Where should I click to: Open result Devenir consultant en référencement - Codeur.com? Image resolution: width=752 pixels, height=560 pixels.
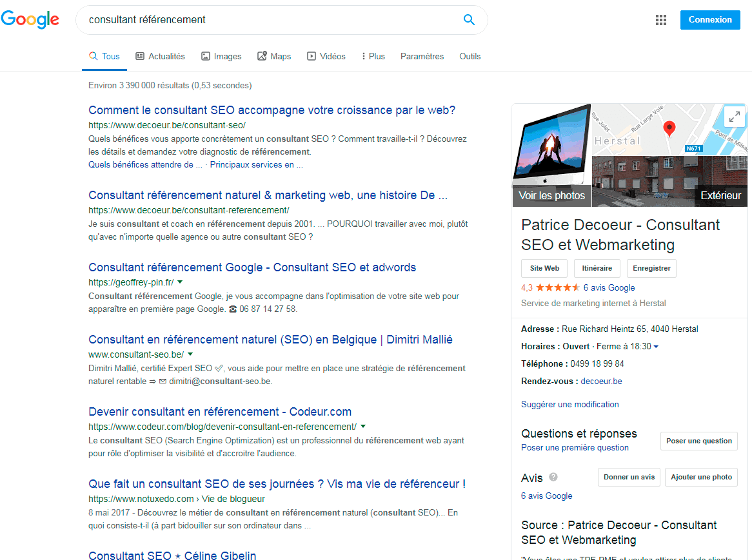tap(220, 412)
